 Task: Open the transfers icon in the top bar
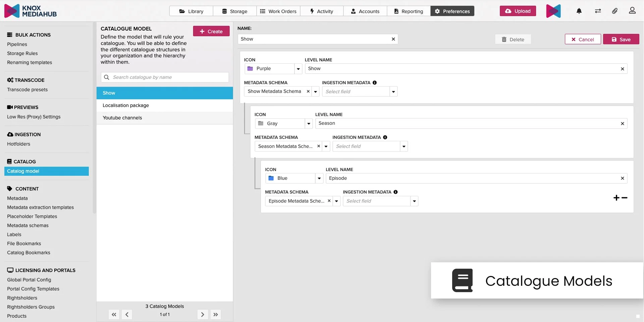[598, 11]
